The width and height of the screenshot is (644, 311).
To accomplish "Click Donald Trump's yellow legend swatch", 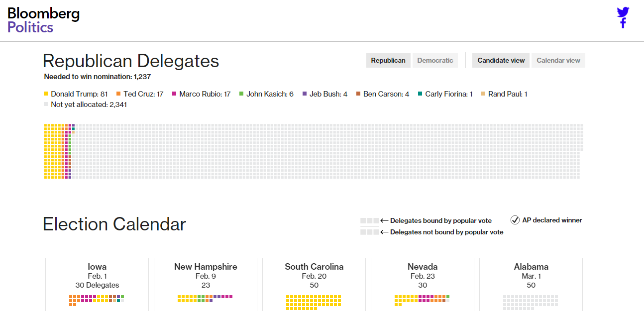I will [x=46, y=94].
